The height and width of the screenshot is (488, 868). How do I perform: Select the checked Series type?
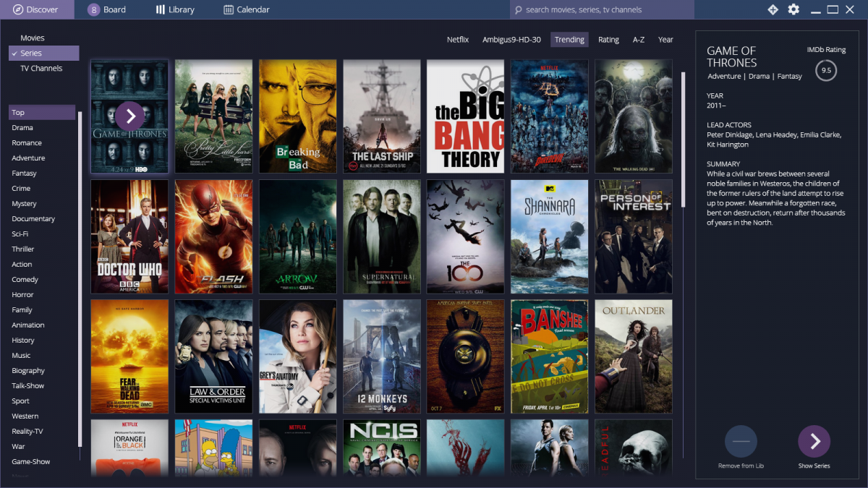[x=43, y=53]
